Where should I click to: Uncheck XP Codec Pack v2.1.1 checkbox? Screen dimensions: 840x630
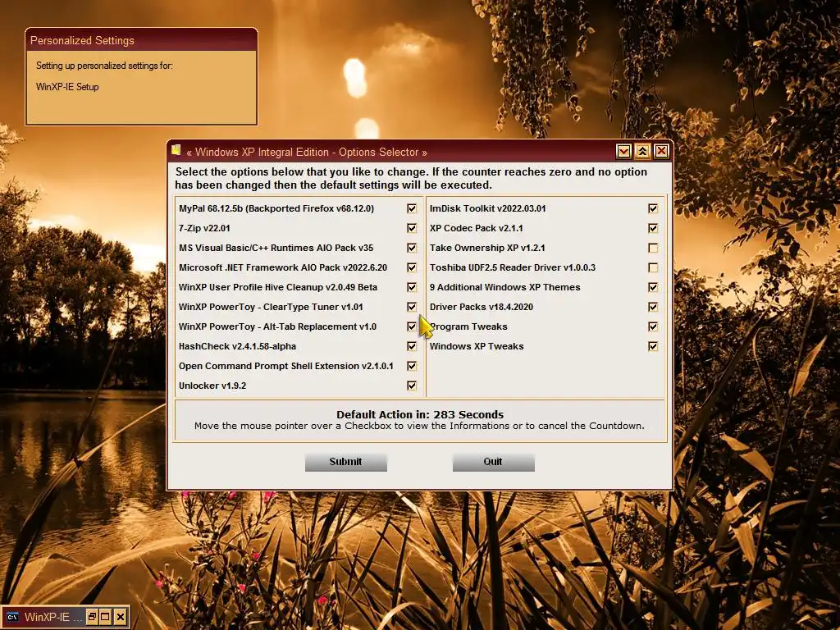(x=652, y=228)
